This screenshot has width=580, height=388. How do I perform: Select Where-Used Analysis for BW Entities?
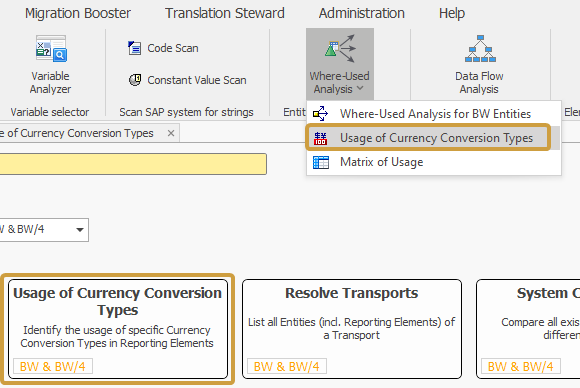click(x=434, y=114)
